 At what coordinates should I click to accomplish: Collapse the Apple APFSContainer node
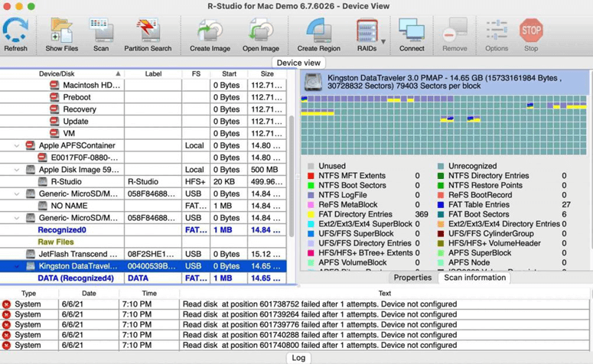point(17,145)
